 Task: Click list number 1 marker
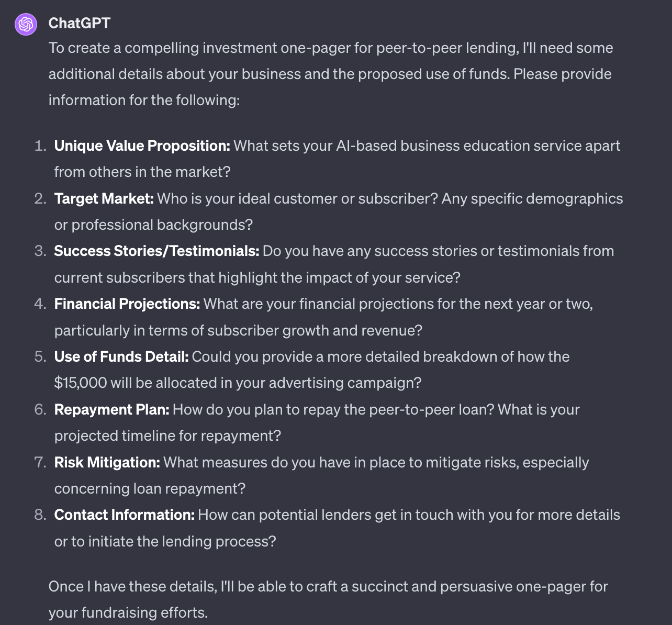click(40, 146)
